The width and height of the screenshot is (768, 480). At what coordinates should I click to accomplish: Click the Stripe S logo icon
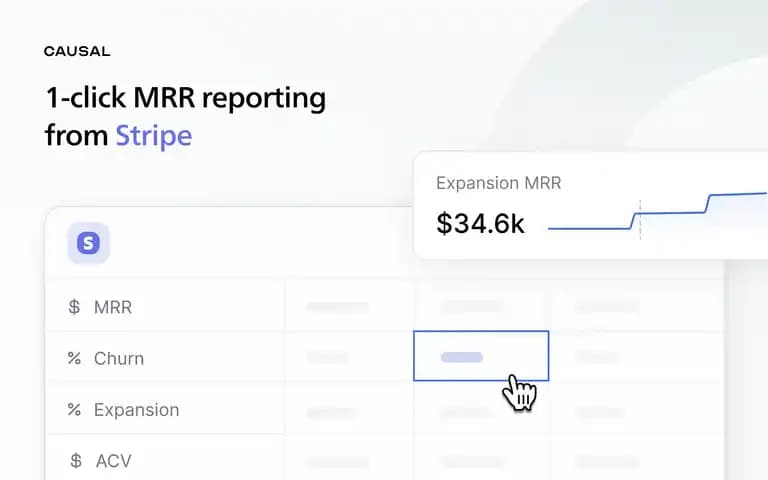point(88,243)
